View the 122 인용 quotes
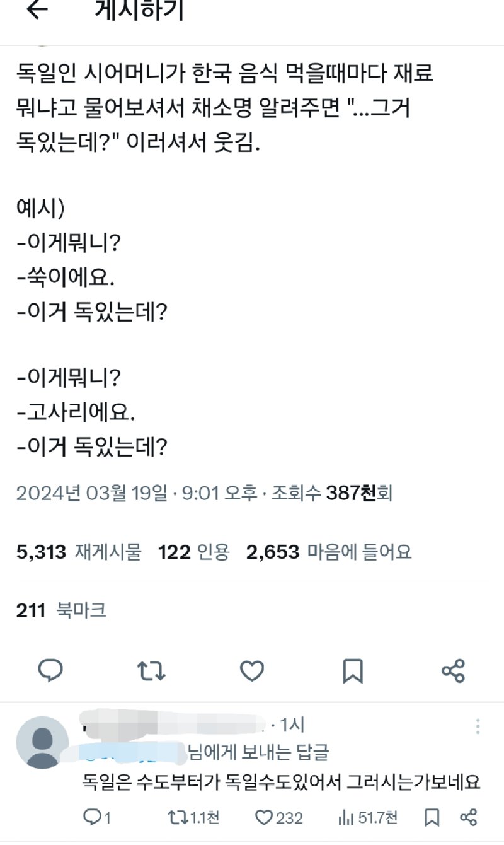Viewport: 504px width, 845px height. [x=193, y=552]
